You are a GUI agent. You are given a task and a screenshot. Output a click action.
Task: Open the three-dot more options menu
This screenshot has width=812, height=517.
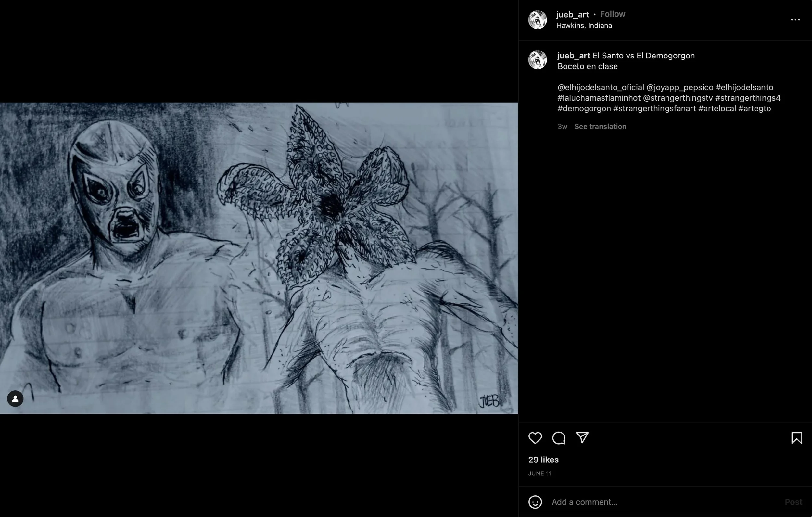tap(795, 20)
